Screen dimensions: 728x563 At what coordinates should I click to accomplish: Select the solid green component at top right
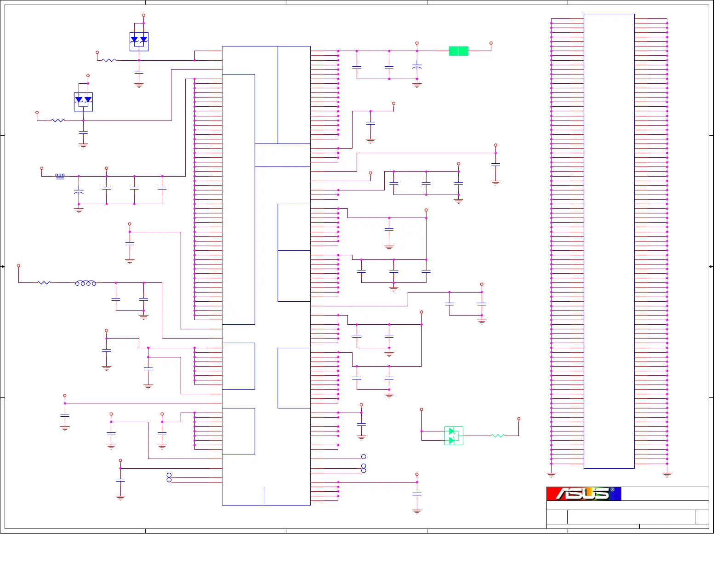(x=458, y=51)
